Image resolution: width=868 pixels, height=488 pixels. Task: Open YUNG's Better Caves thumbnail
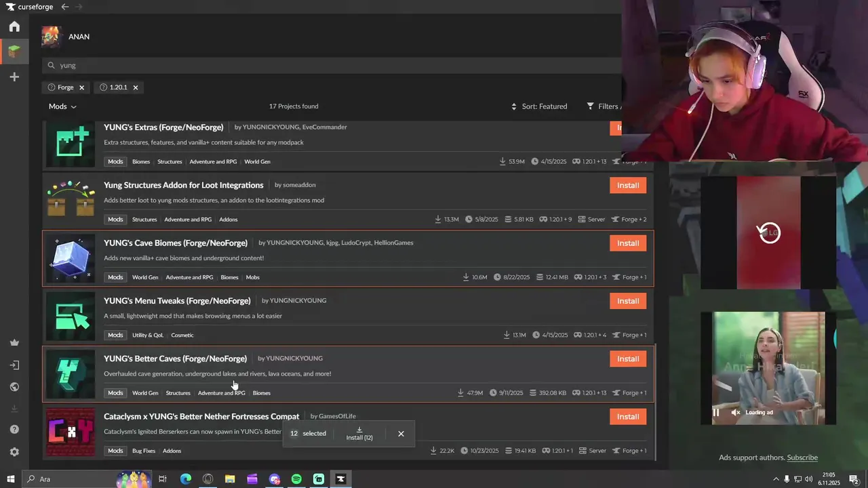coord(71,374)
